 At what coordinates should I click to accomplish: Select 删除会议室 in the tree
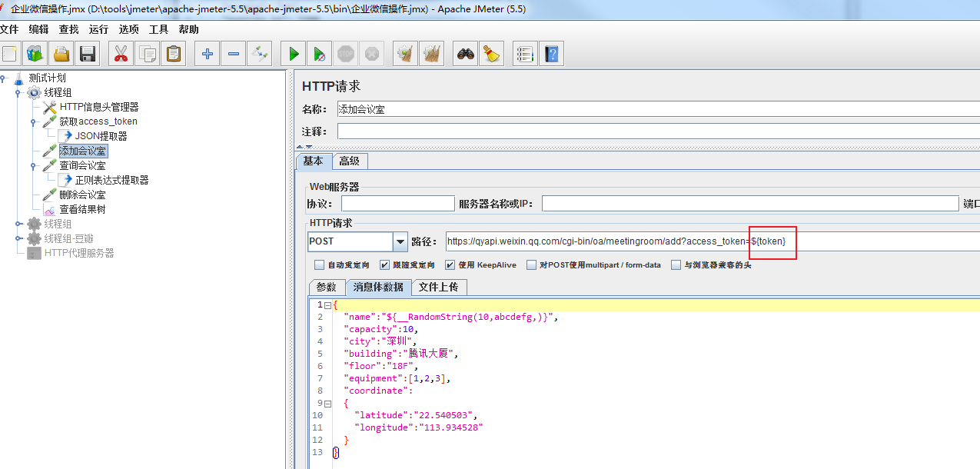[x=82, y=195]
